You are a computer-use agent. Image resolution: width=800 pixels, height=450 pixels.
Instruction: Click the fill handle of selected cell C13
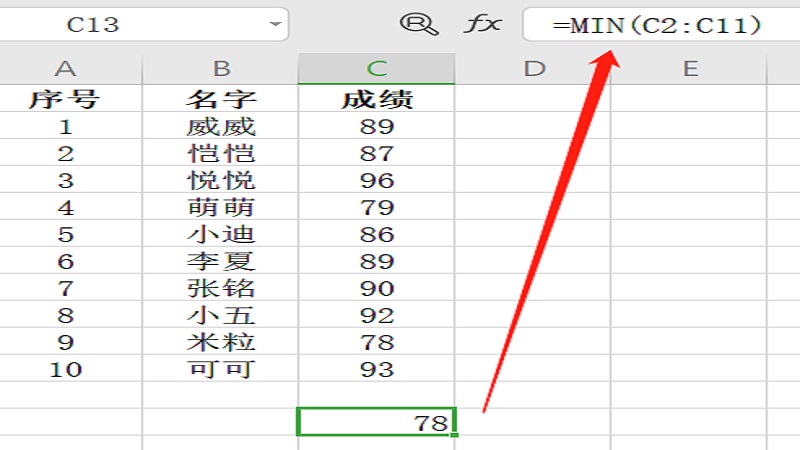coord(455,434)
